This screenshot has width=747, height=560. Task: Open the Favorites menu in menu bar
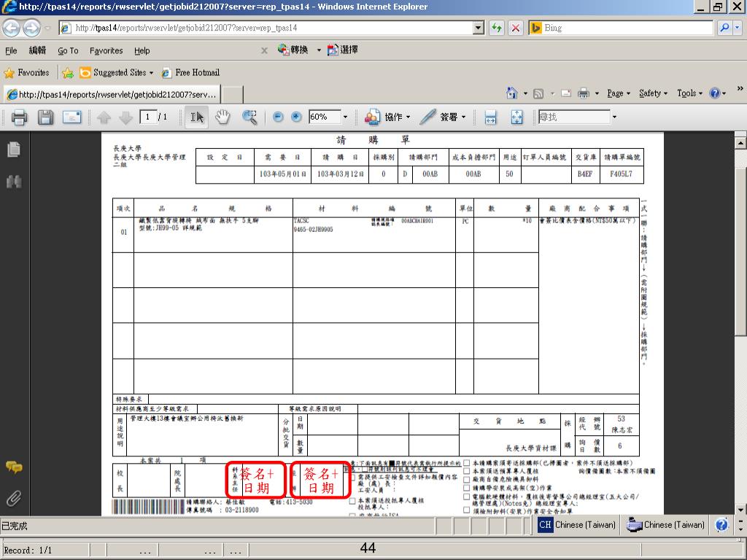[x=107, y=50]
